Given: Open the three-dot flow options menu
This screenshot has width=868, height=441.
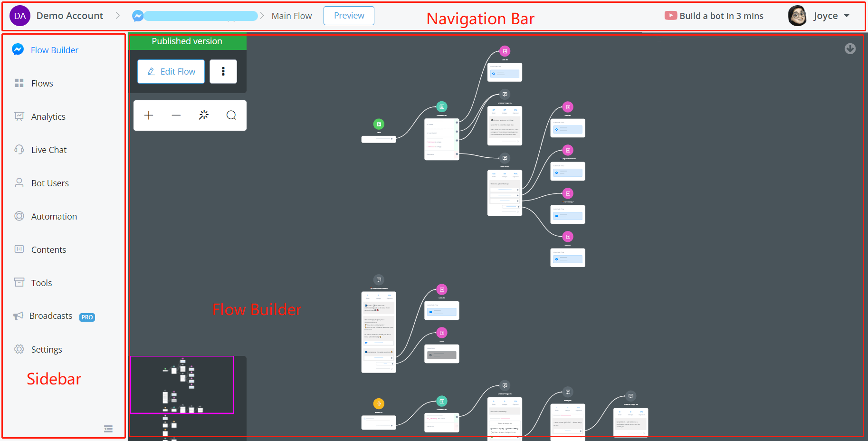Looking at the screenshot, I should (x=223, y=72).
